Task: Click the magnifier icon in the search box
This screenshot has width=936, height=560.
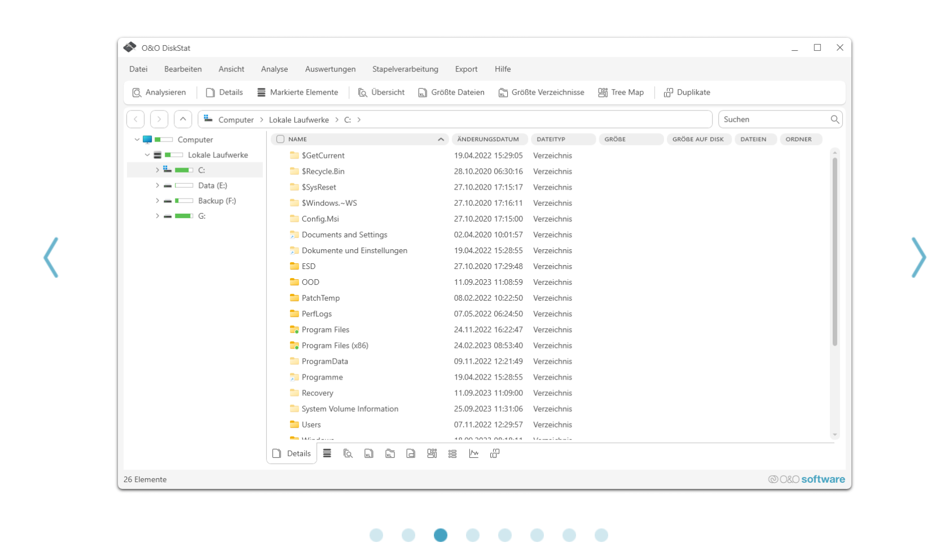Action: click(x=834, y=120)
